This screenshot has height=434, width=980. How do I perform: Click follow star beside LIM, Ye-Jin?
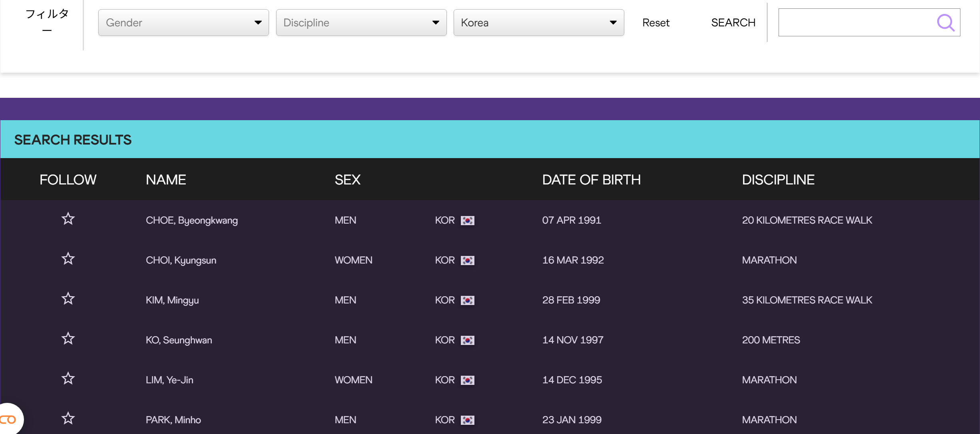pos(68,379)
